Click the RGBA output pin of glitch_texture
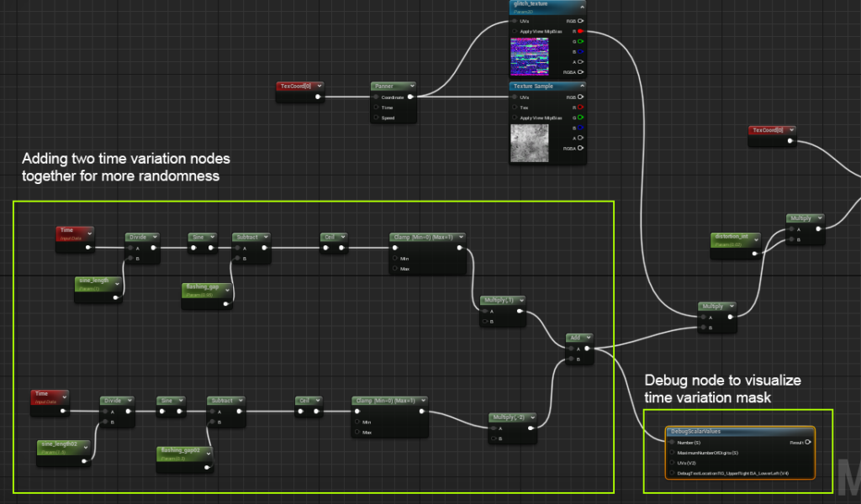This screenshot has width=861, height=504. click(x=578, y=71)
